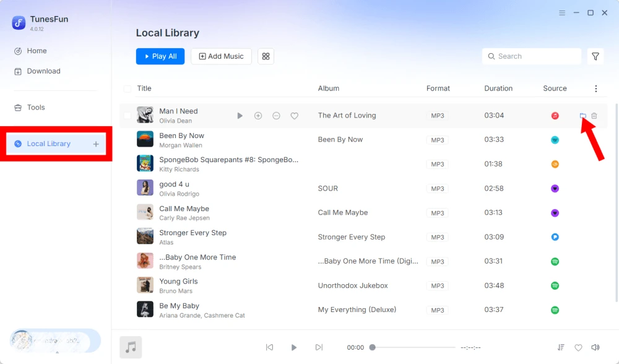Screen dimensions: 619x364
Task: Click good 4 u cover thumbnail
Action: click(x=145, y=188)
